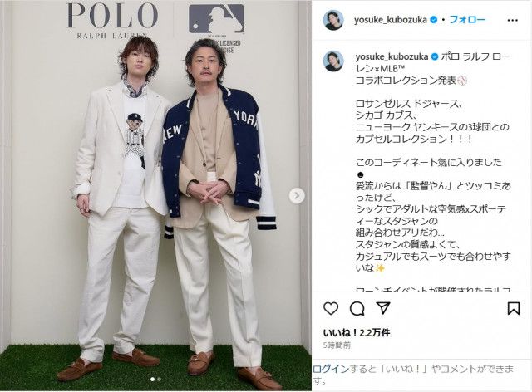Click caption text about Polo Ralph Lauren
This screenshot has width=532, height=392.
433,68
